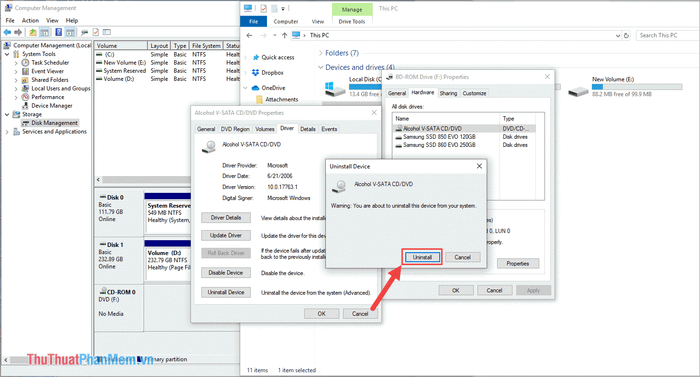Collapse the Devices and drives group

(321, 67)
